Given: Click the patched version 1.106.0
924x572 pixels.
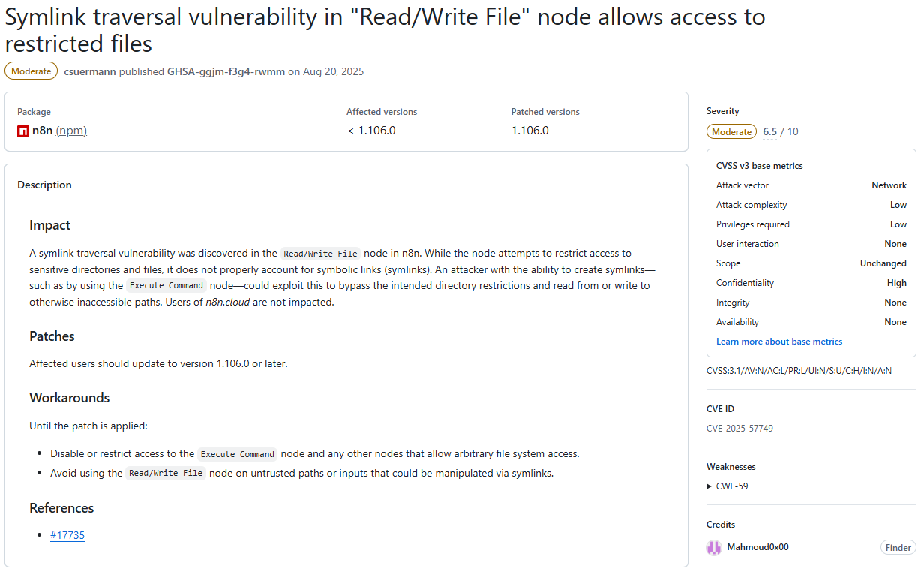Looking at the screenshot, I should (529, 131).
